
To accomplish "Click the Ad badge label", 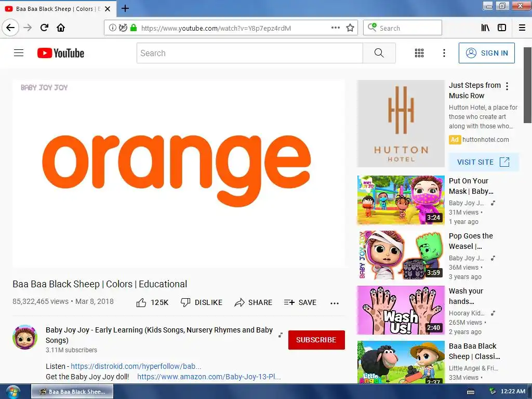I will [455, 139].
